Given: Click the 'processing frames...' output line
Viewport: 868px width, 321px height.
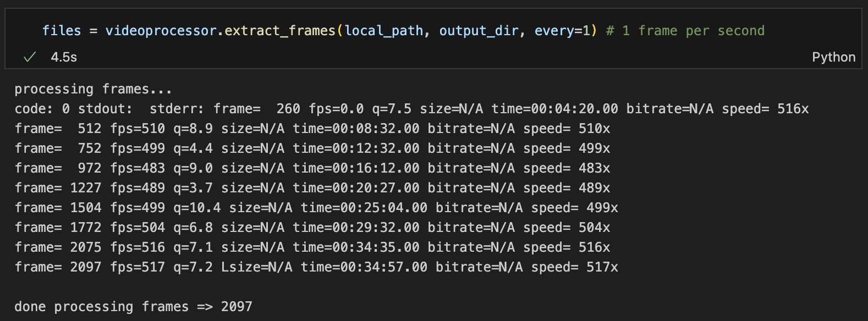Looking at the screenshot, I should pos(93,89).
